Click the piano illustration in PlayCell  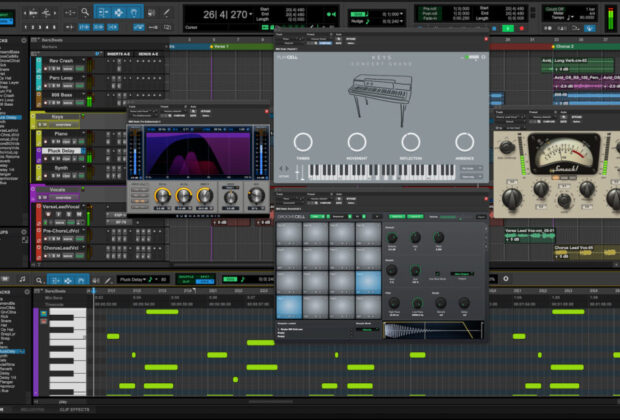(380, 99)
